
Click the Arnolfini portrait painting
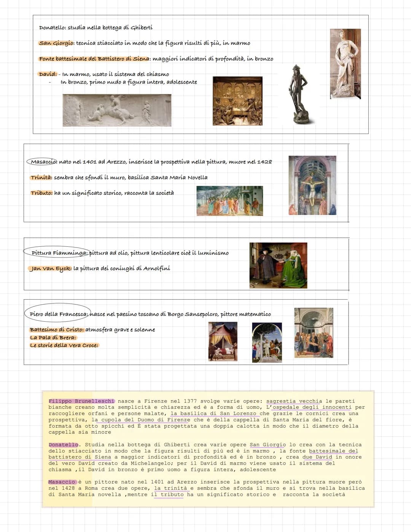[278, 265]
